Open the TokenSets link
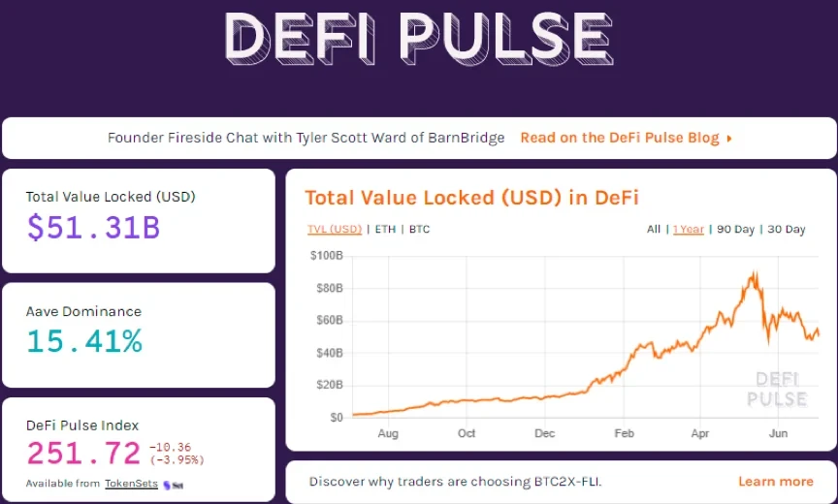838x504 pixels. 131,484
